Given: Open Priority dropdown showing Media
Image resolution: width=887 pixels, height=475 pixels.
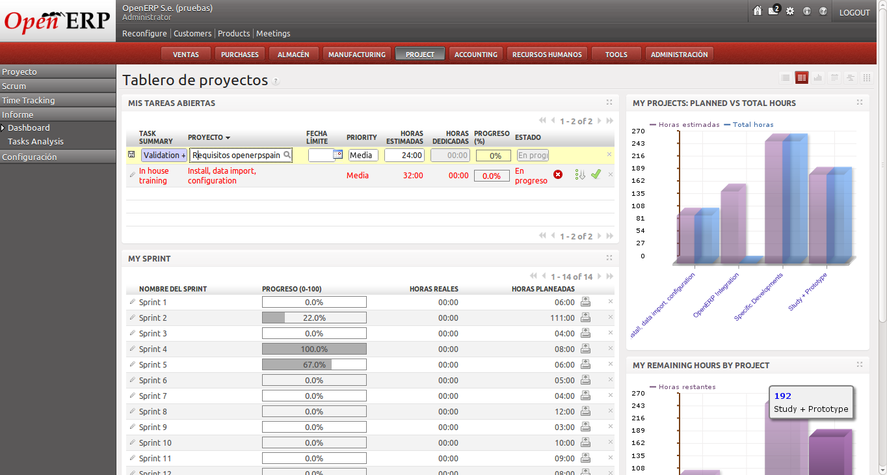Looking at the screenshot, I should click(x=363, y=155).
